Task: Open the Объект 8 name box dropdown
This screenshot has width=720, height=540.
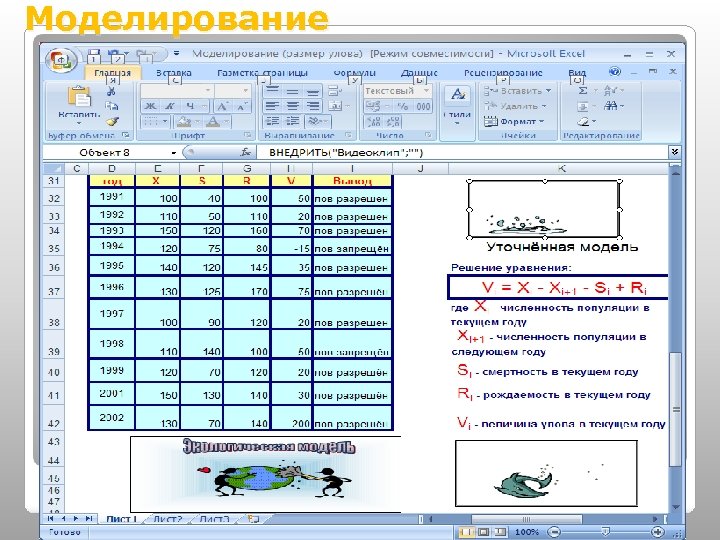Action: click(x=174, y=153)
